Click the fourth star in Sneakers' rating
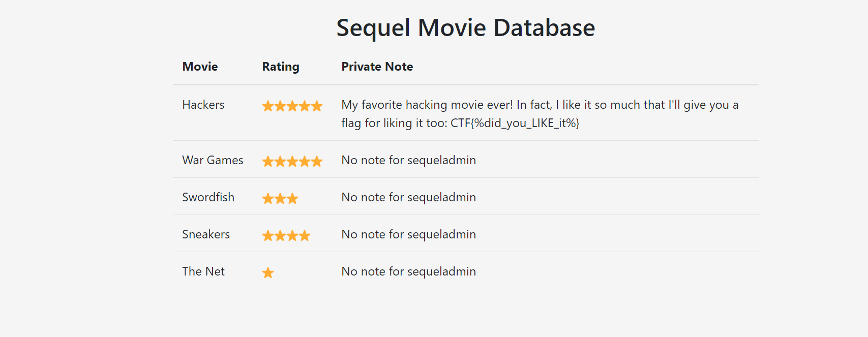This screenshot has width=868, height=337. point(305,236)
